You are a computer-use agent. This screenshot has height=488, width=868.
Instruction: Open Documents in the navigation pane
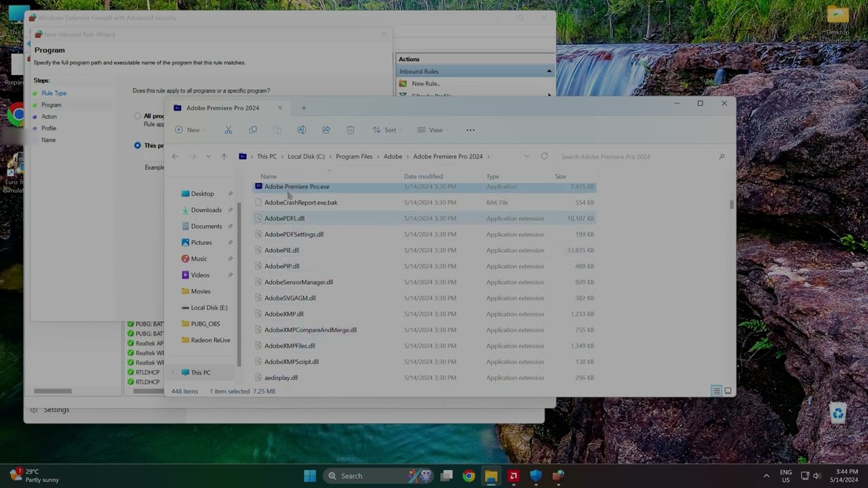click(206, 226)
